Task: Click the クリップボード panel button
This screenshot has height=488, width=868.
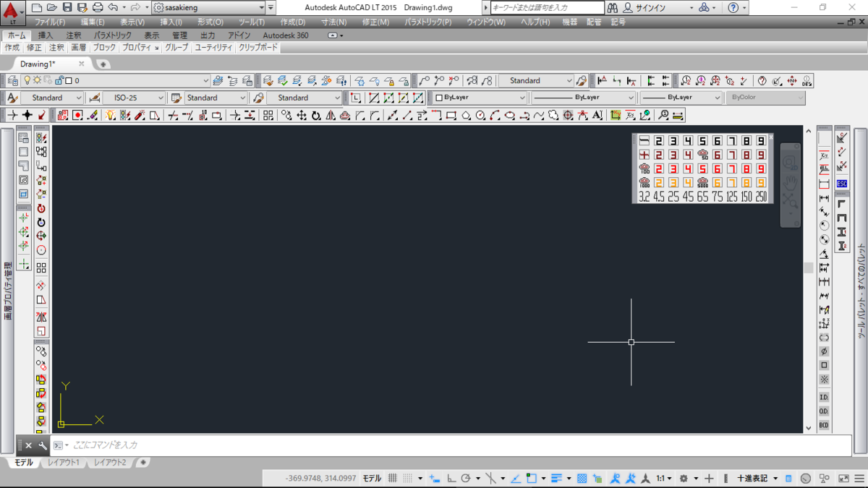Action: [x=258, y=47]
